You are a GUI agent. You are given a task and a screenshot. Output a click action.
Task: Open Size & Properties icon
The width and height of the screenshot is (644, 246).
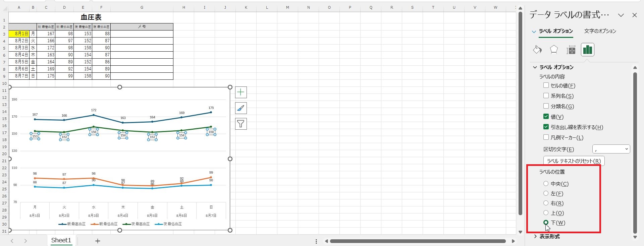pyautogui.click(x=571, y=50)
